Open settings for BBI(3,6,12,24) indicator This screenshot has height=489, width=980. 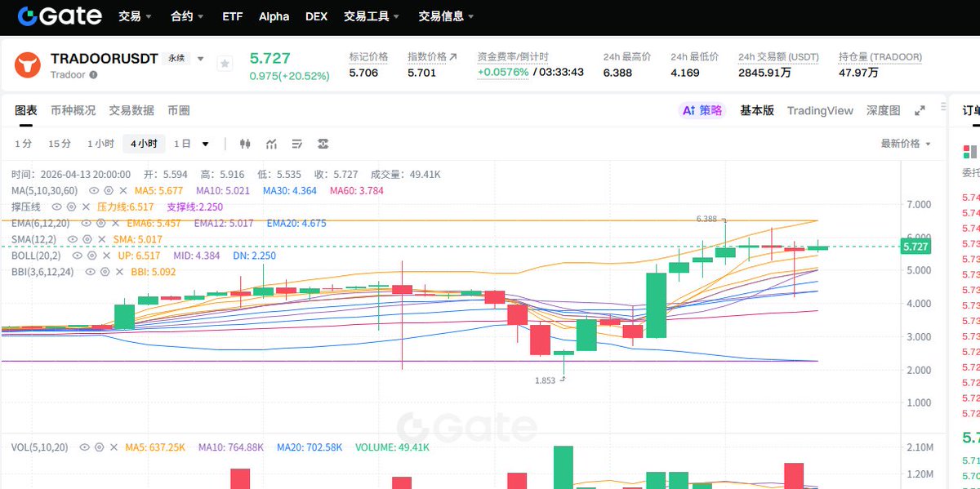[x=105, y=272]
